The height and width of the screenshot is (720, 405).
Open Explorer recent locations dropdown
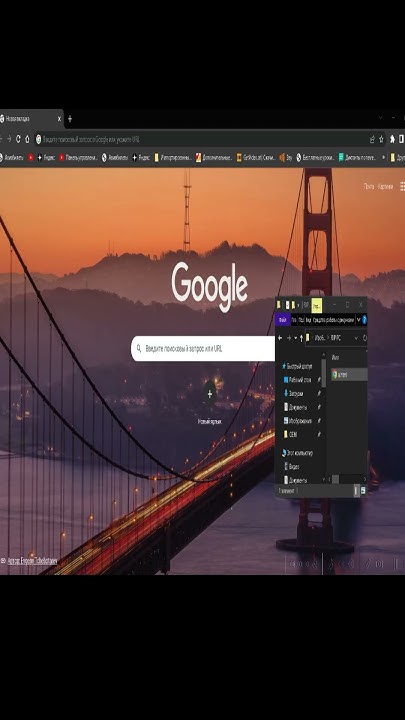[x=295, y=338]
